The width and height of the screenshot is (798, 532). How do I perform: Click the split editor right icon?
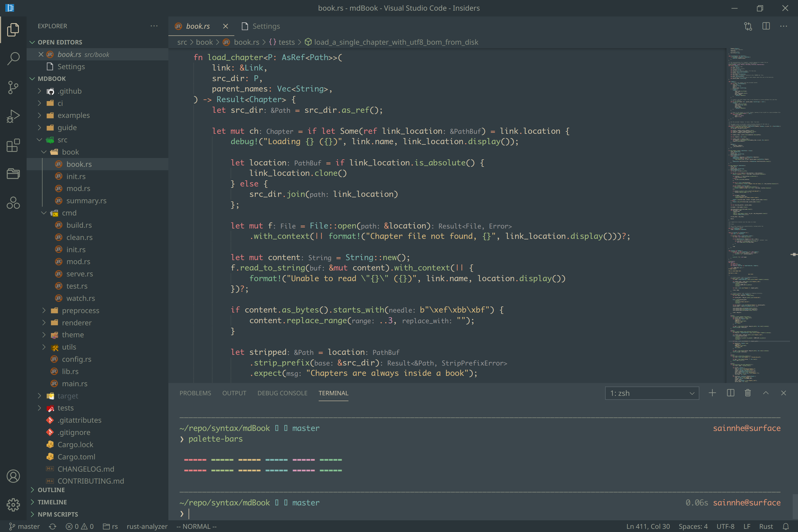pyautogui.click(x=766, y=26)
